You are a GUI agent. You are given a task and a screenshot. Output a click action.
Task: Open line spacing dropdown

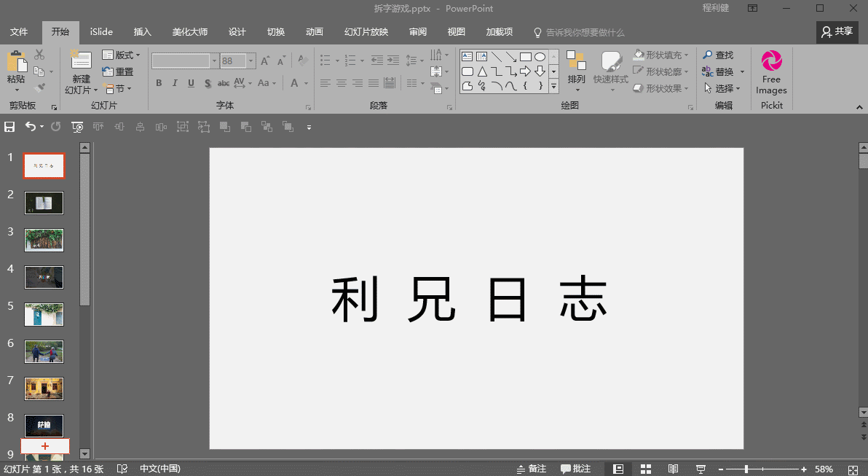[414, 61]
